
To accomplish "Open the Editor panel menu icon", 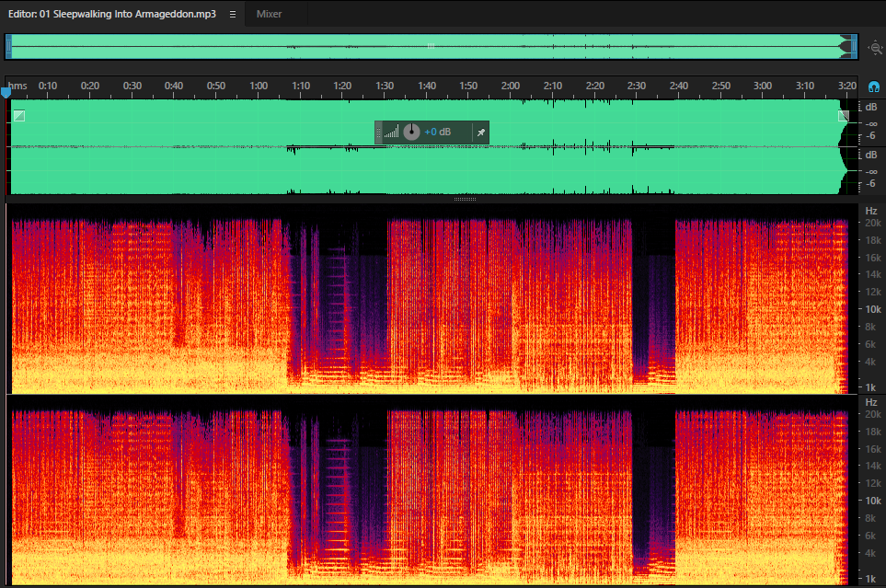I will (232, 14).
